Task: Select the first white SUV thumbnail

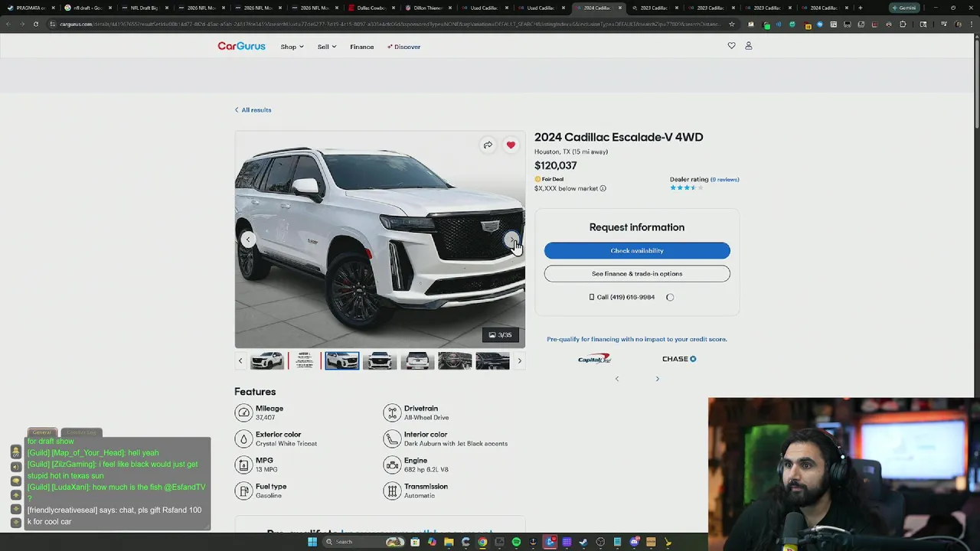Action: (266, 360)
